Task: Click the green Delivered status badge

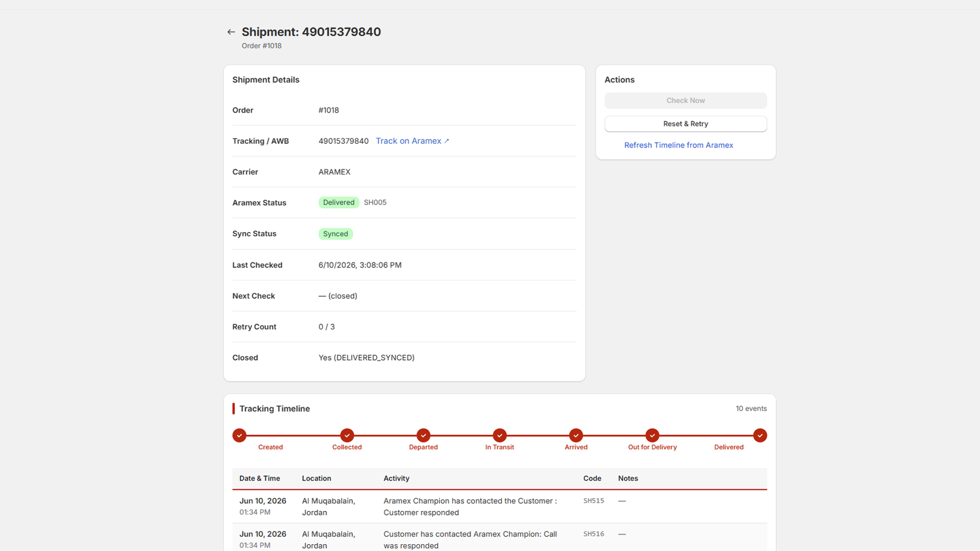Action: pos(339,203)
